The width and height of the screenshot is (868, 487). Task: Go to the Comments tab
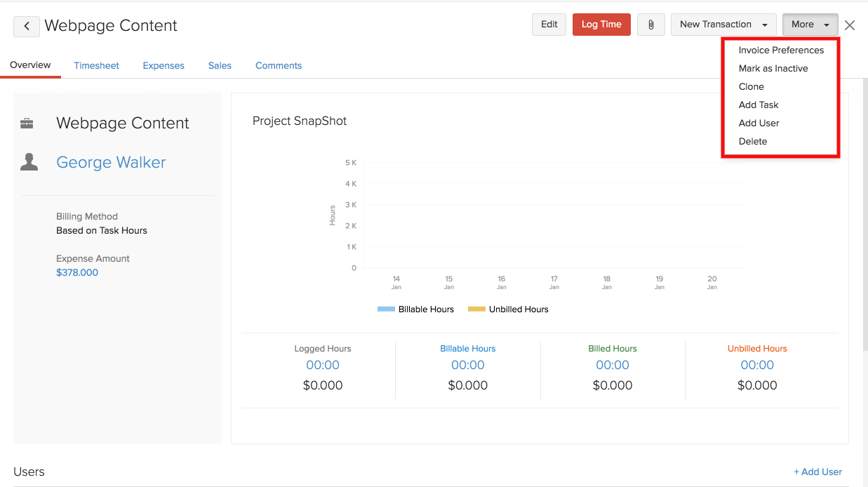point(278,66)
